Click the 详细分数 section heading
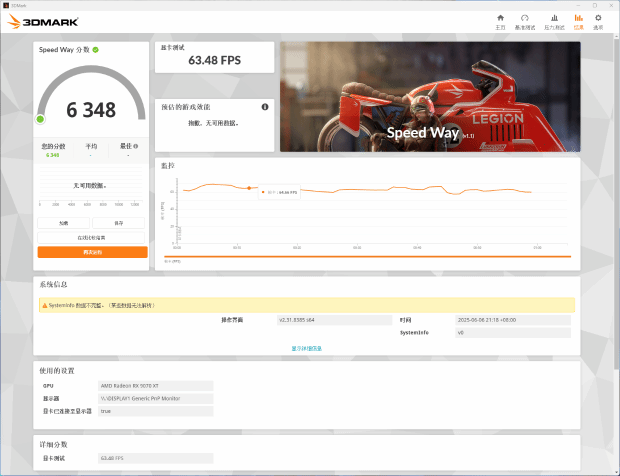 [53, 444]
